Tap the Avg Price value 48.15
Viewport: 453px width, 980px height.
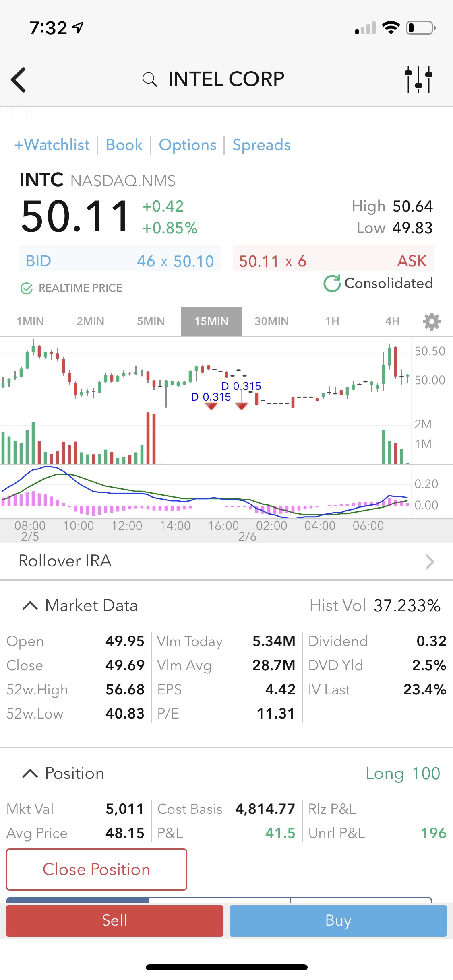click(125, 833)
